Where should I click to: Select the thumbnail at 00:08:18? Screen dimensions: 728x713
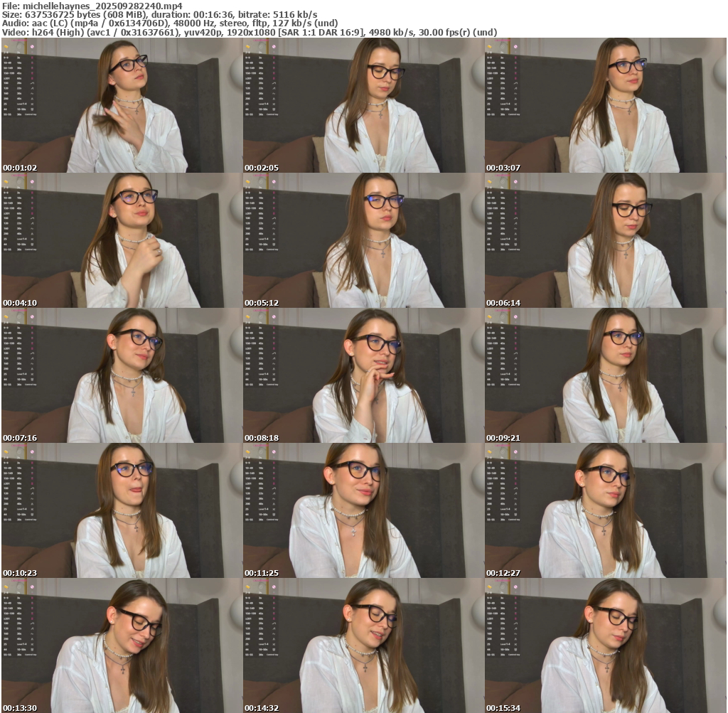(363, 375)
